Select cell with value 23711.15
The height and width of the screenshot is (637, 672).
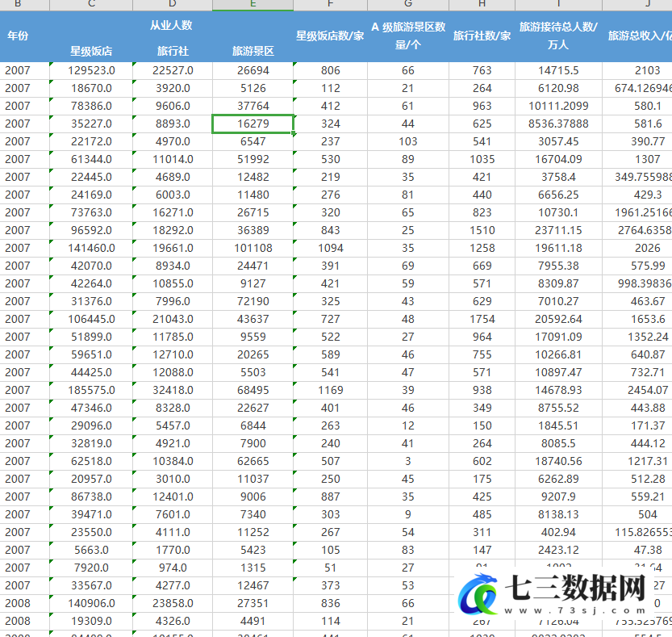[x=558, y=230]
